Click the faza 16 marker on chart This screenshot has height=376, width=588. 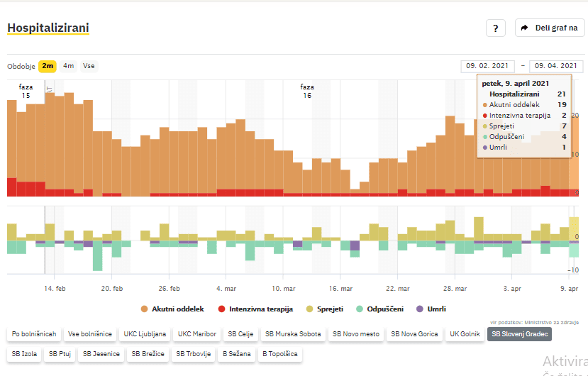[306, 91]
